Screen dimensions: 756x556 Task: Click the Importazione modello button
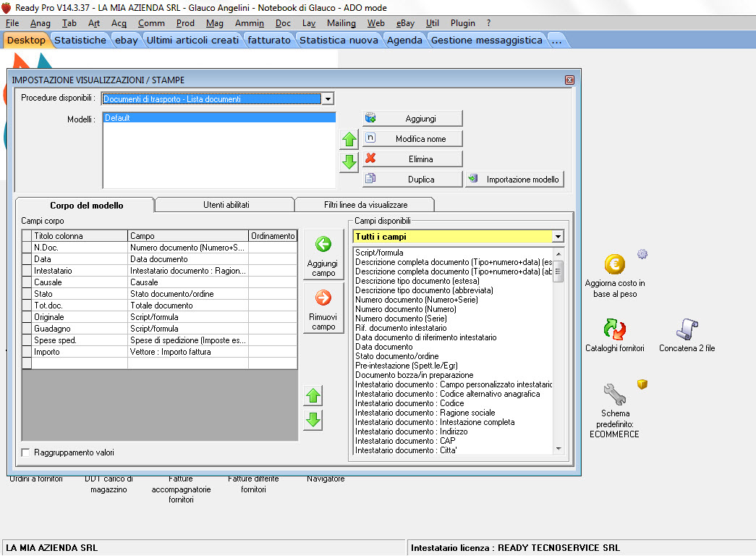point(514,179)
